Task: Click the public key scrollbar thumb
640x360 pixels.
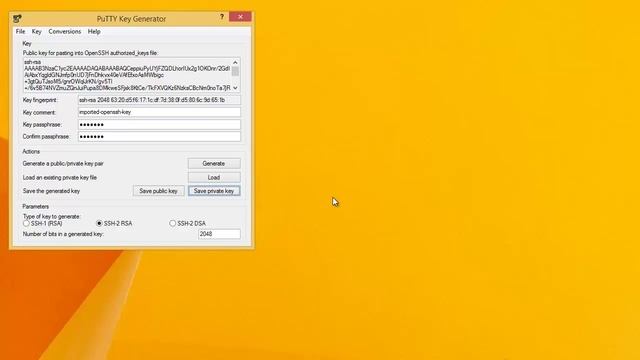Action: tap(236, 71)
